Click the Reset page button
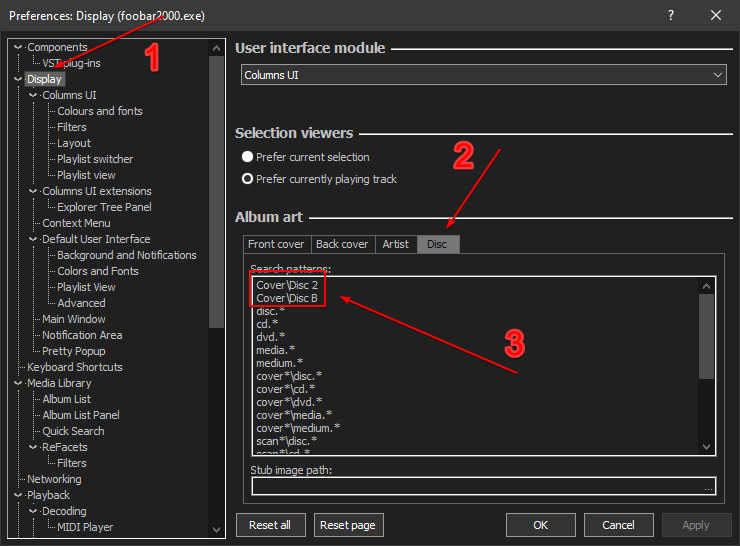Screen dimensions: 740x546 coord(349,525)
